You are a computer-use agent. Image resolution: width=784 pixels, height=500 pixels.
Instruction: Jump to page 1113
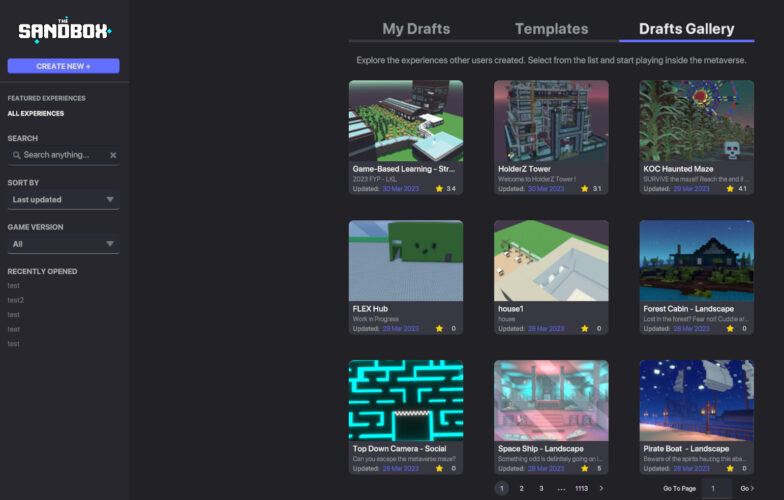[581, 488]
